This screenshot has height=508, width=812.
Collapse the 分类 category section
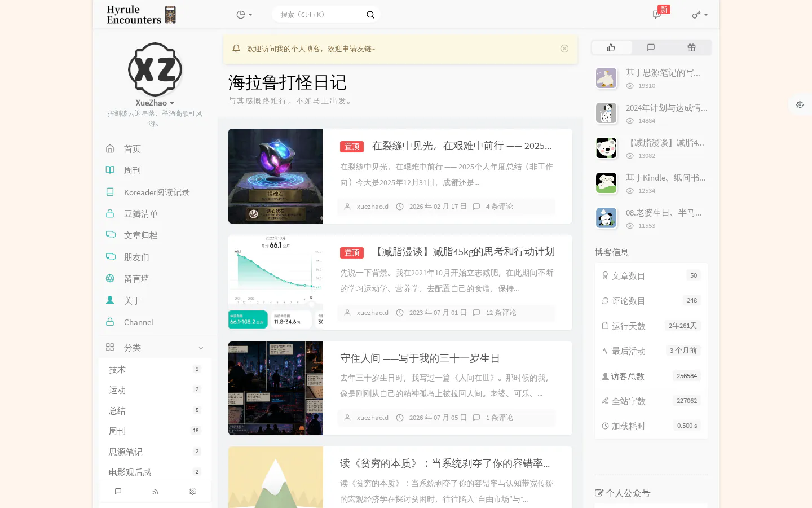click(155, 348)
